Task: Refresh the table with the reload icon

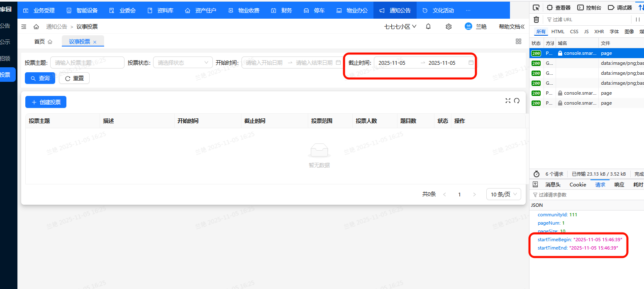Action: coord(517,100)
